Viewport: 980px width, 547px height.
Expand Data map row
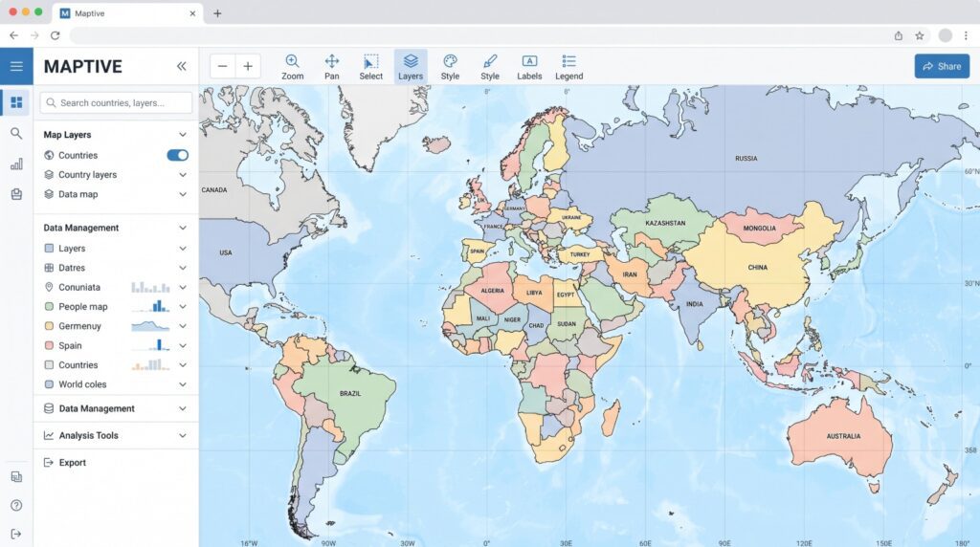(x=183, y=194)
